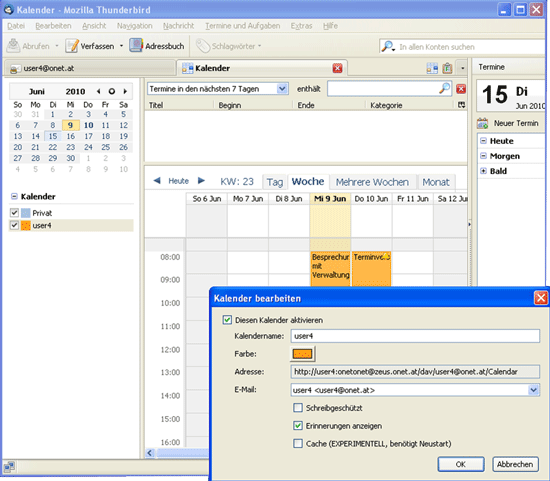Toggle Erinnerungen anzeigen checkbox
Viewport: 550px width, 481px height.
click(x=298, y=426)
